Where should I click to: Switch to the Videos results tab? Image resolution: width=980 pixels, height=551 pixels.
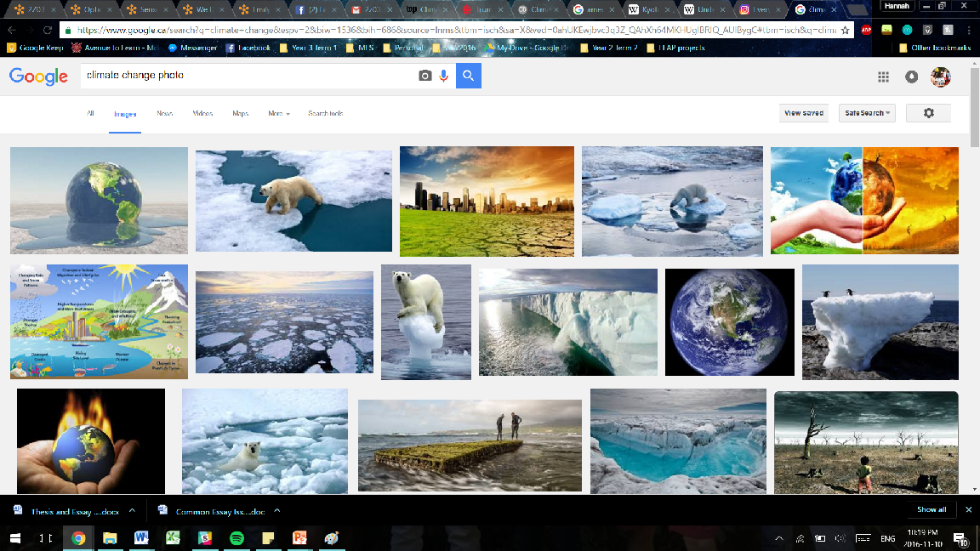[x=202, y=113]
